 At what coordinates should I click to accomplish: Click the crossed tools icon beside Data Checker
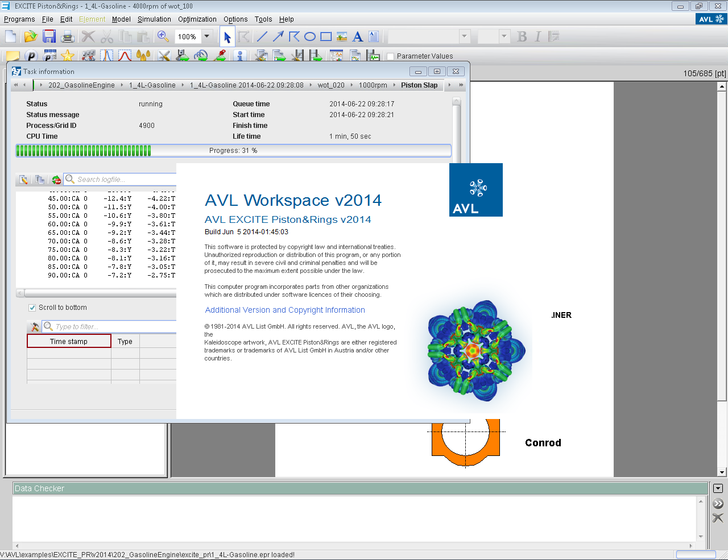click(718, 517)
